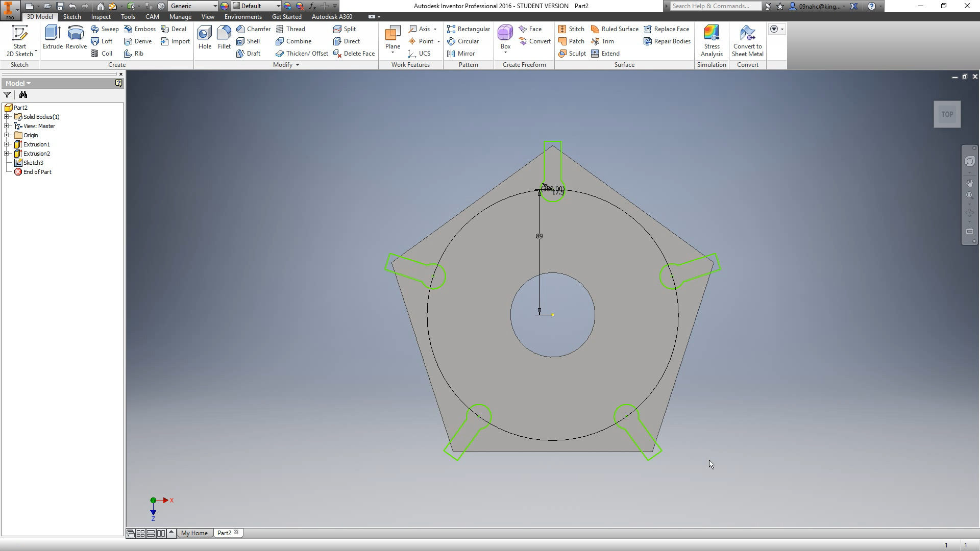Expand Extrusion2 feature node
Image resolution: width=980 pixels, height=551 pixels.
[7, 154]
